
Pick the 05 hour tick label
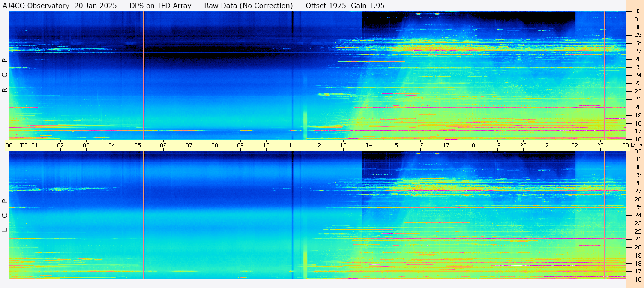click(138, 145)
